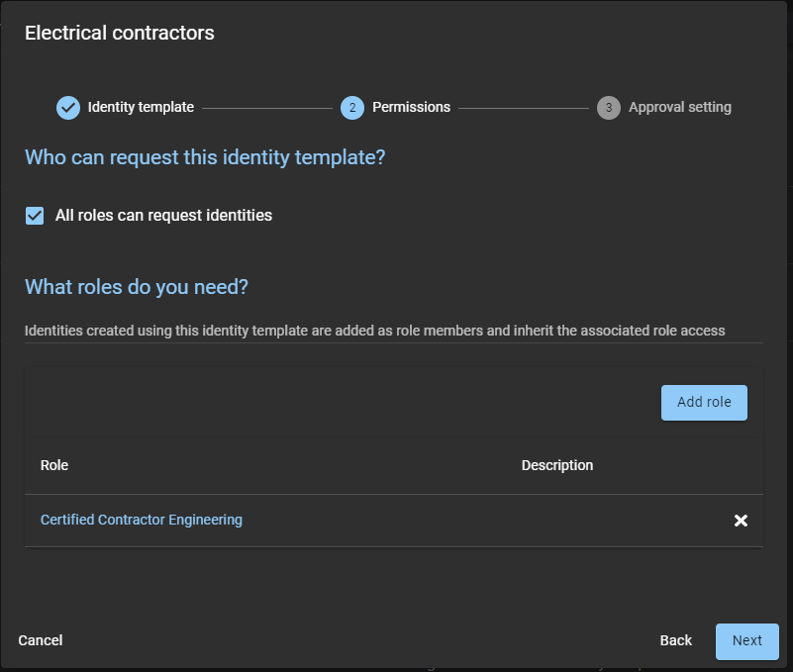Open the Permissions step label

tap(411, 107)
